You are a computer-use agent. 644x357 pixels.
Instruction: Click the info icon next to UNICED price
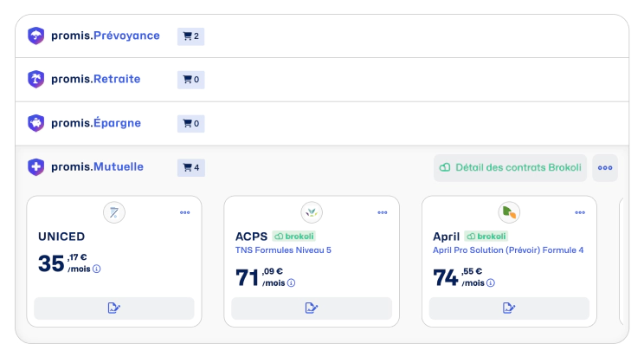tap(97, 269)
